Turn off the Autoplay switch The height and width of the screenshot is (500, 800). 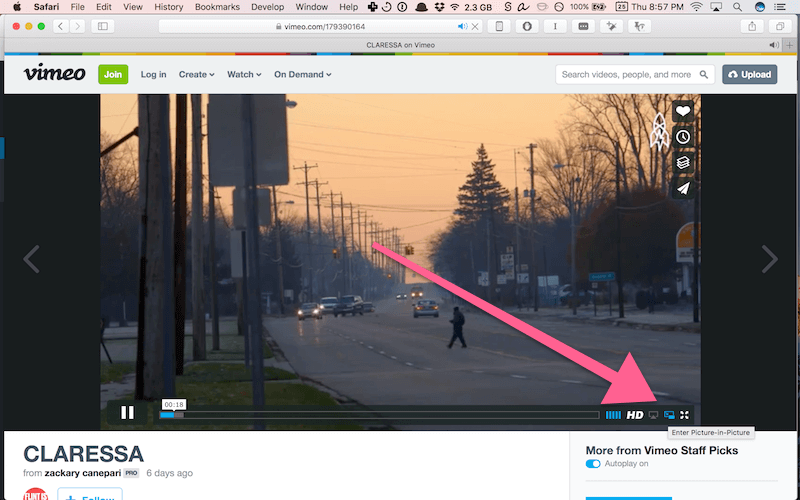593,464
